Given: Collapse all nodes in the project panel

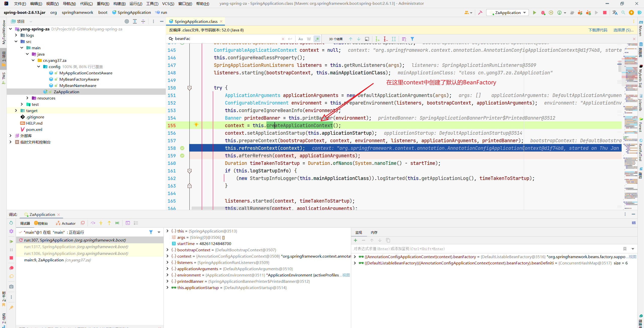Looking at the screenshot, I should (x=143, y=21).
